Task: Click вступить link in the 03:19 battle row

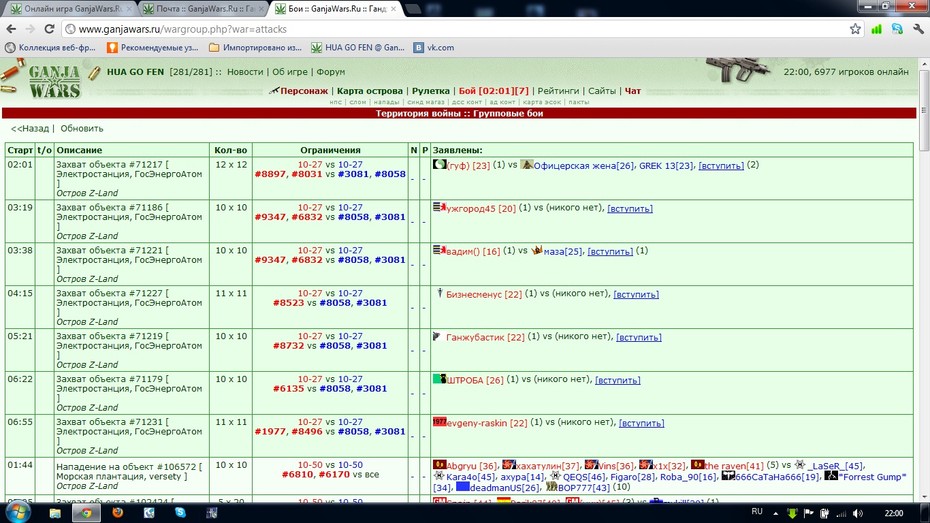Action: pos(630,209)
